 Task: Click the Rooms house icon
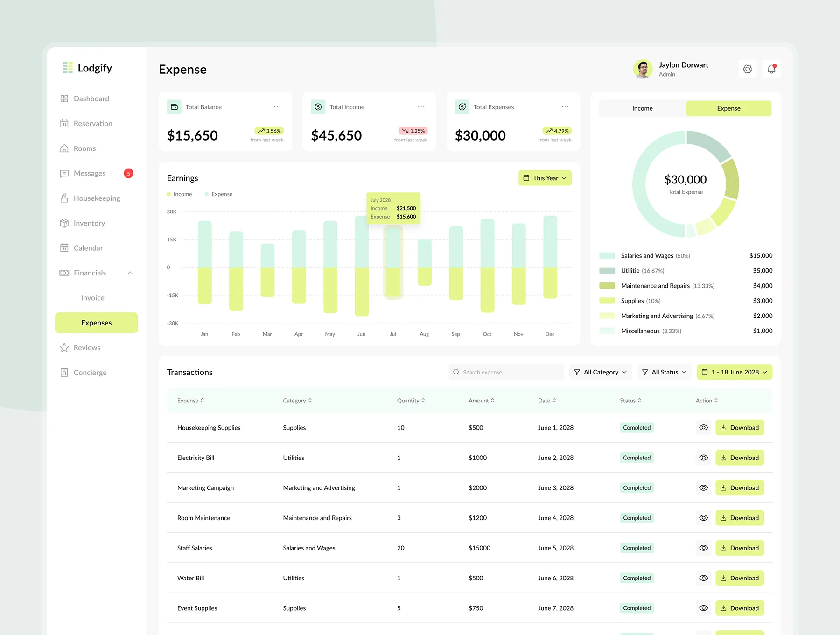pos(64,148)
